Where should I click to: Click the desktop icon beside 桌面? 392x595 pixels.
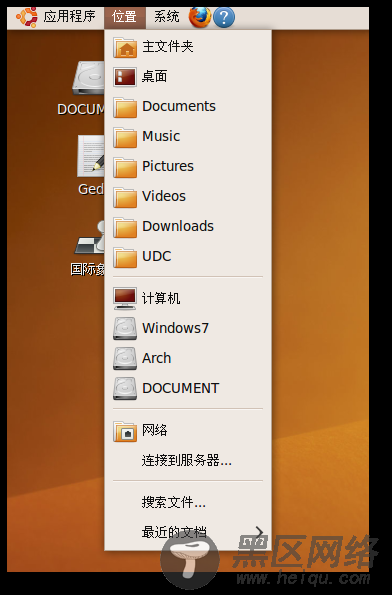coord(125,77)
